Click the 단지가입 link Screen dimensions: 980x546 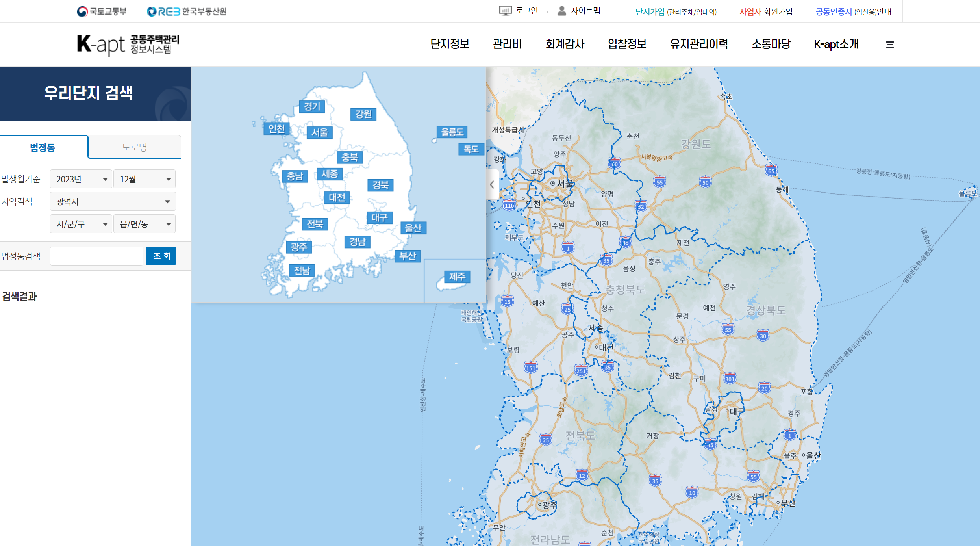coord(650,12)
